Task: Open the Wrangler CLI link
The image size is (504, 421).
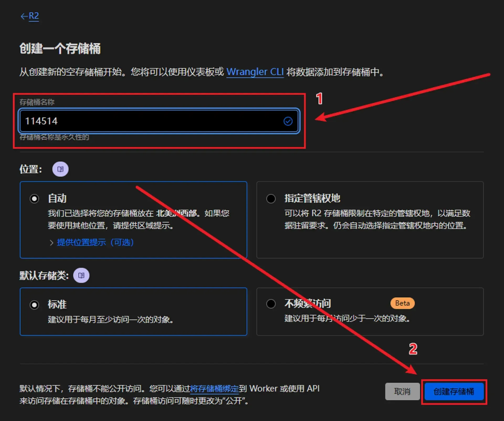Action: pos(255,72)
